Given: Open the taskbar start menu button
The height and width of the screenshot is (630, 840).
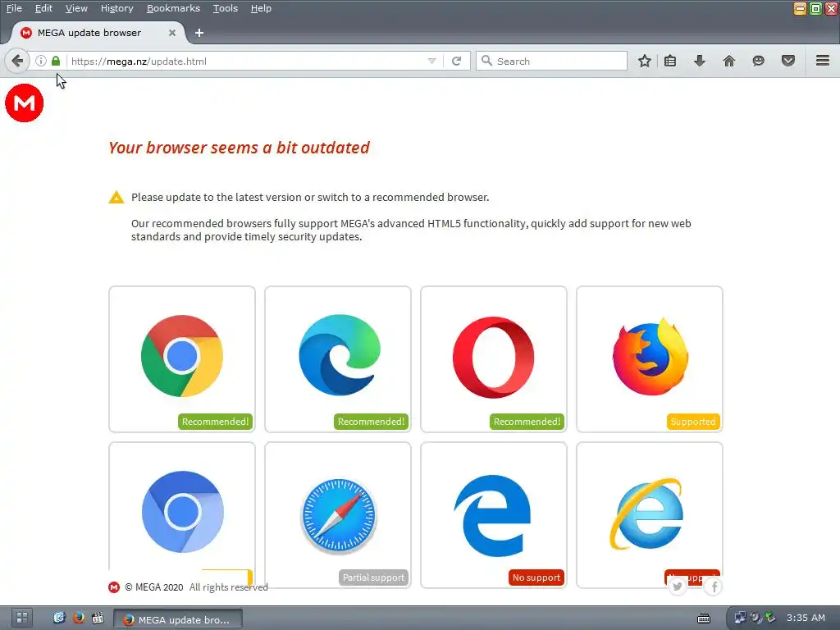Looking at the screenshot, I should pyautogui.click(x=22, y=618).
